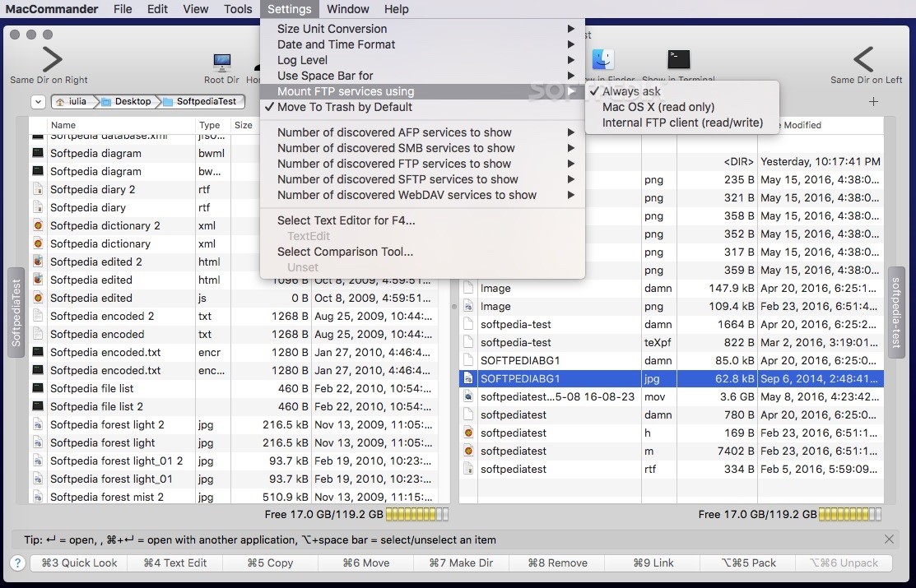The width and height of the screenshot is (916, 588).
Task: Click the left pane disk usage bar
Action: 417,514
